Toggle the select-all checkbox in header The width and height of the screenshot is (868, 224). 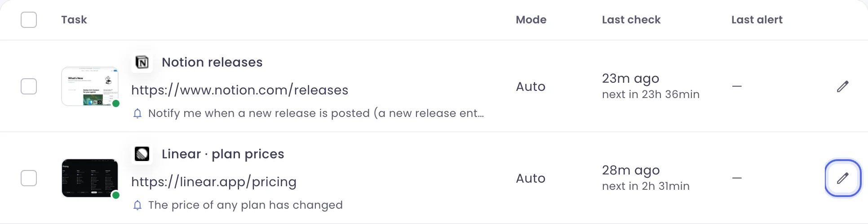pyautogui.click(x=29, y=20)
